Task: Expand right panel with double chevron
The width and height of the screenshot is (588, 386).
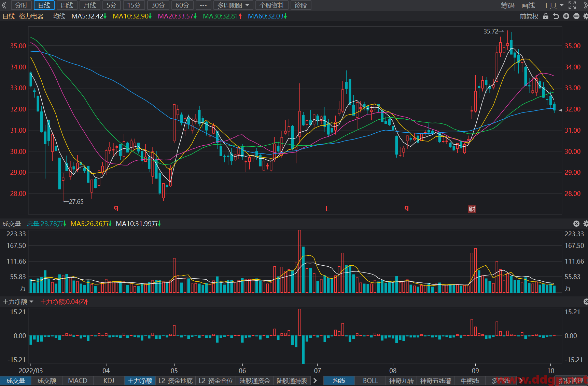Action: click(585, 5)
